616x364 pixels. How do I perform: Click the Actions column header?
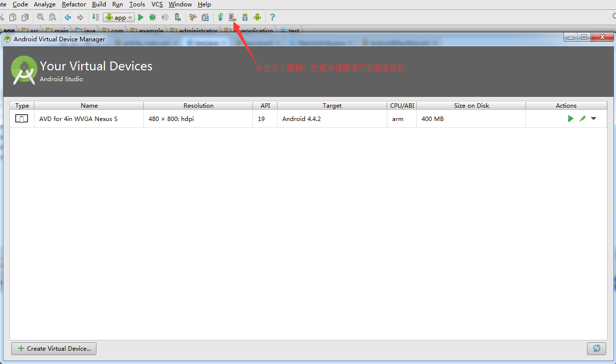(566, 105)
